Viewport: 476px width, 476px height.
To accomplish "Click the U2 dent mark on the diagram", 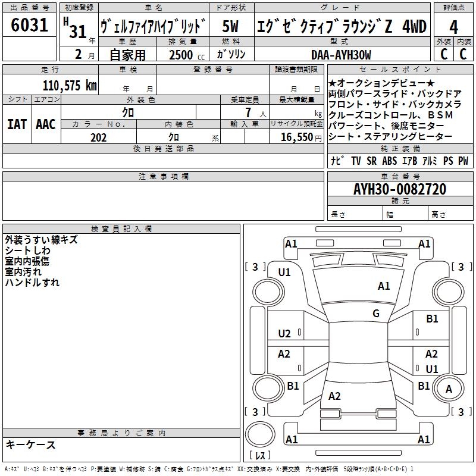I will point(284,334).
